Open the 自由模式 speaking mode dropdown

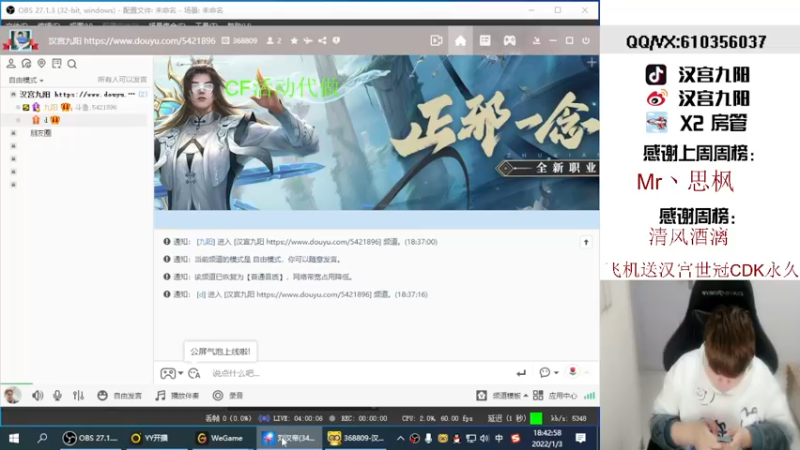[26, 80]
